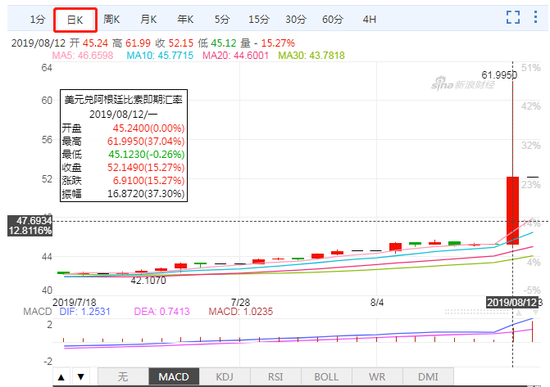
Task: Click the 8/4 date axis label
Action: (377, 302)
